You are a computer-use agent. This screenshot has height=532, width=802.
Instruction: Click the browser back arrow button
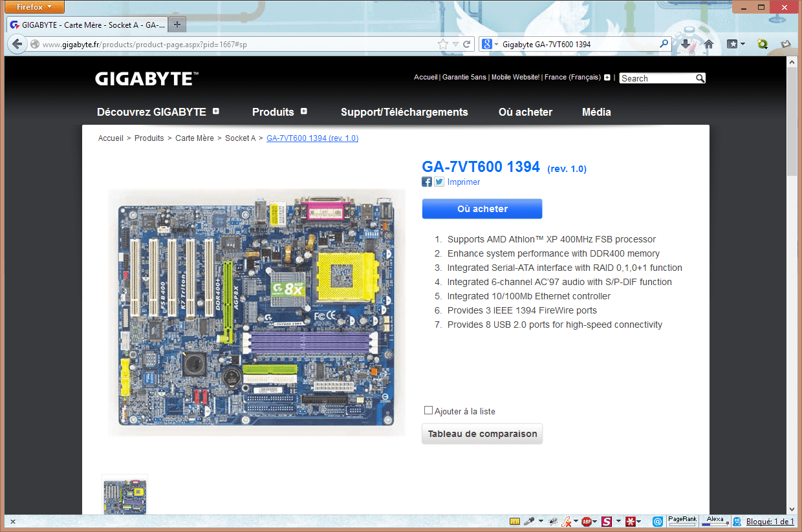[17, 44]
